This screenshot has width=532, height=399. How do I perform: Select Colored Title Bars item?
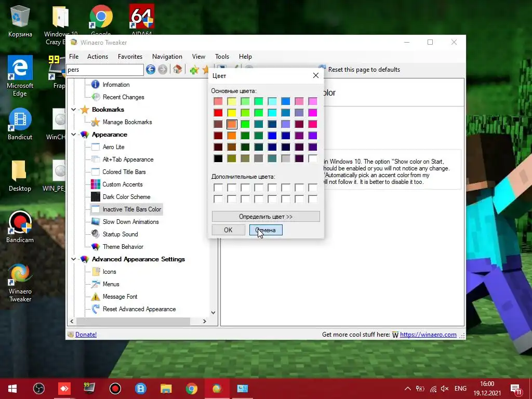124,171
